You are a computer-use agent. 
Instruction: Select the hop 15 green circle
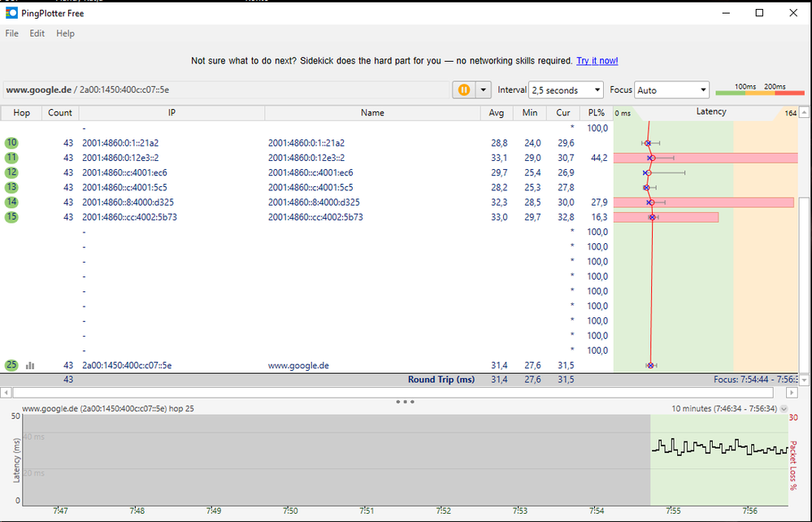11,216
